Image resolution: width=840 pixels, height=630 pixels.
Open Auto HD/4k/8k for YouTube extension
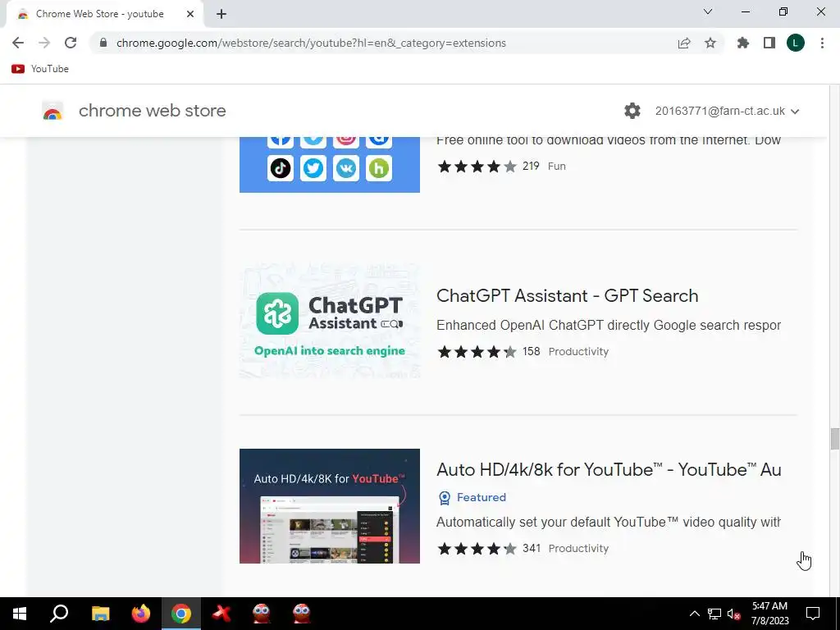tap(609, 470)
